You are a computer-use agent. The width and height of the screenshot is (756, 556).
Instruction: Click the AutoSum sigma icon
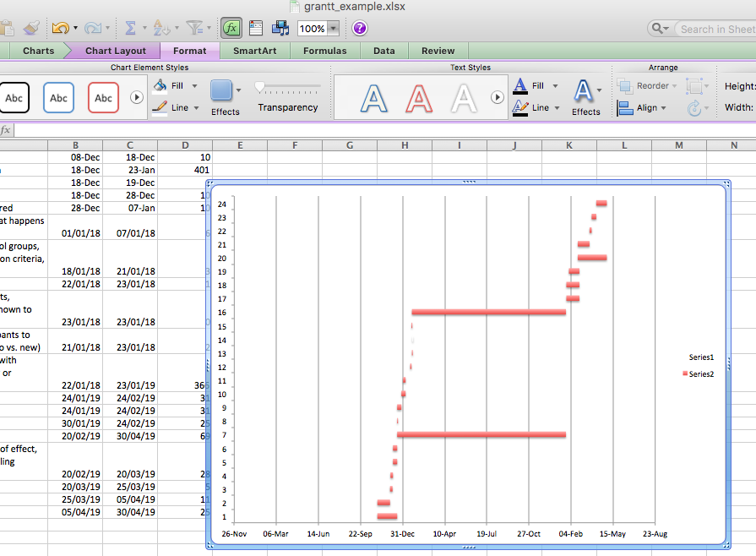point(131,29)
